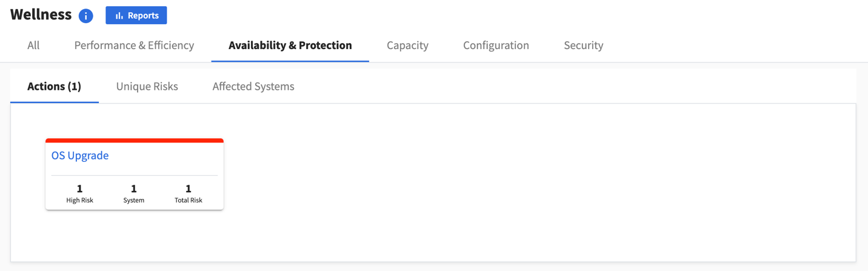This screenshot has height=271, width=868.
Task: Click the divider line in OS Upgrade card
Action: pos(135,176)
